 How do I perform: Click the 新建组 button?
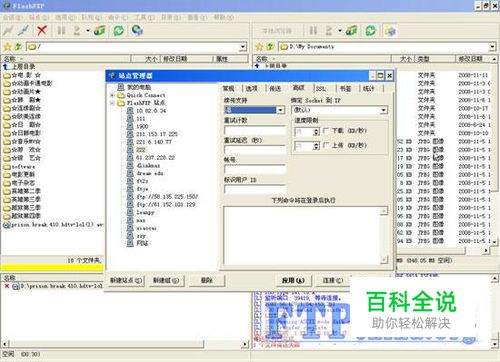166,280
